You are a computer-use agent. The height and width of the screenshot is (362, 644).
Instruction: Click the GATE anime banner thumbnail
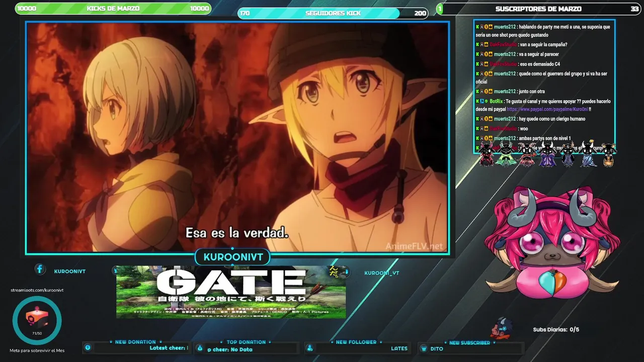(231, 292)
